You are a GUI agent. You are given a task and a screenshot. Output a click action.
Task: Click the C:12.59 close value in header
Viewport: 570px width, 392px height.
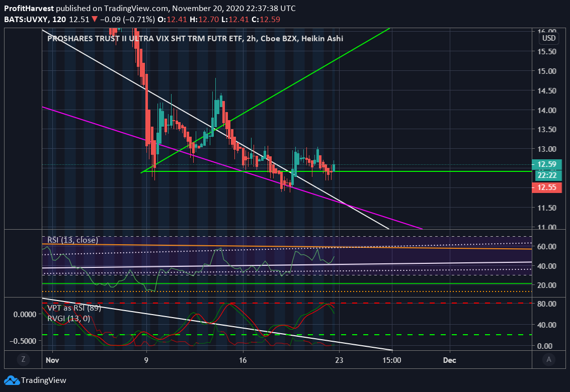point(266,19)
